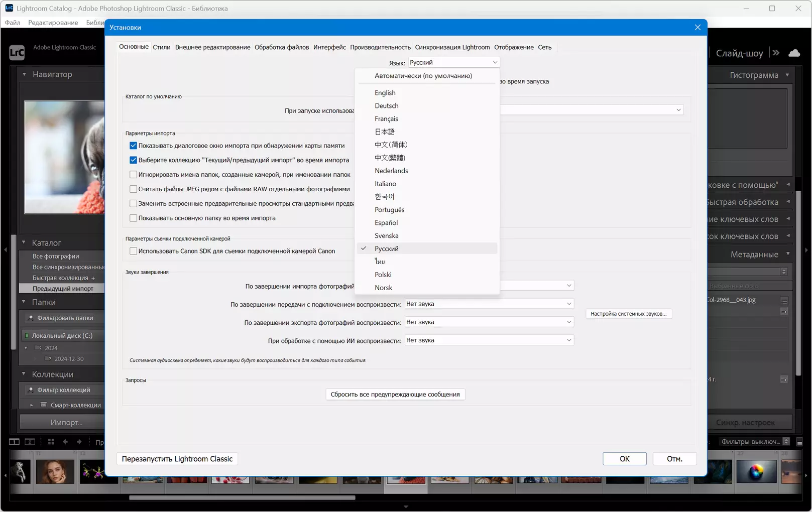Open the Внешнее редактирование tab

point(212,47)
